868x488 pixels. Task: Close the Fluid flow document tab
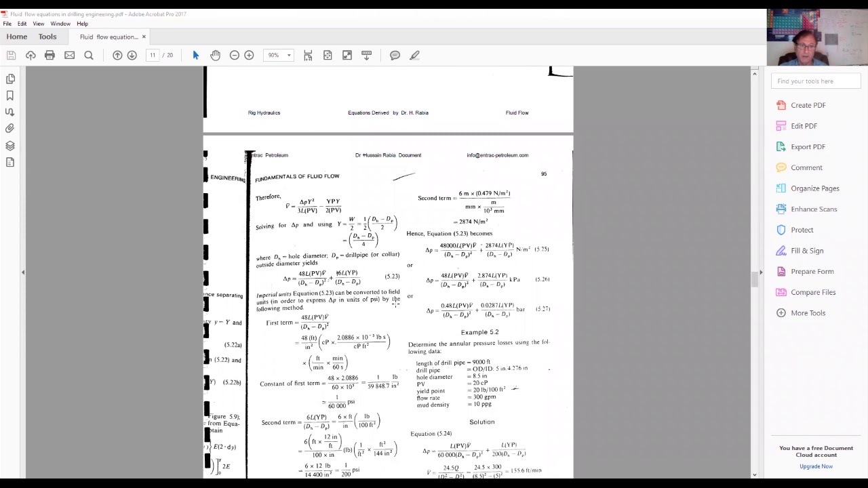[x=144, y=37]
